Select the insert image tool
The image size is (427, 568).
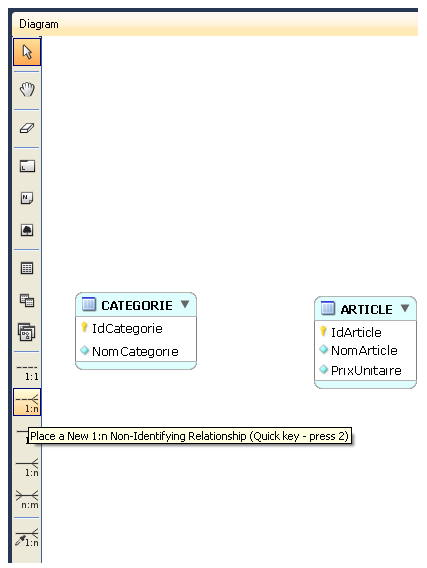pos(27,230)
